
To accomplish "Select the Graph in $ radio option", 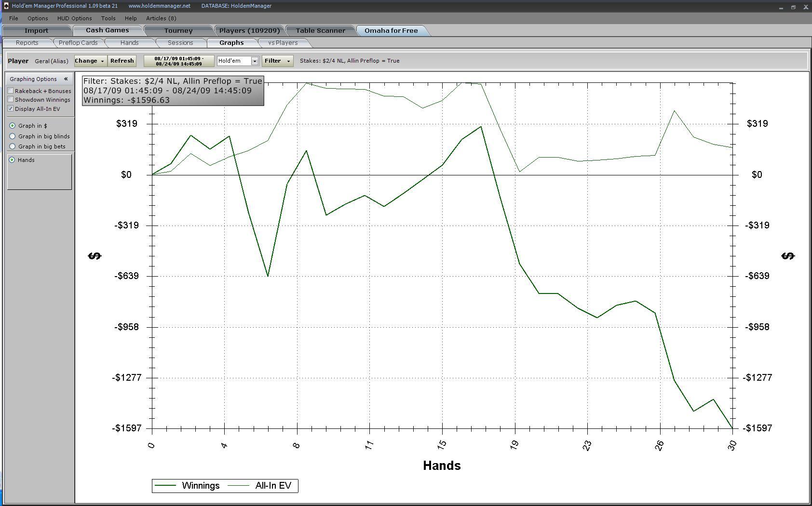I will click(x=13, y=126).
